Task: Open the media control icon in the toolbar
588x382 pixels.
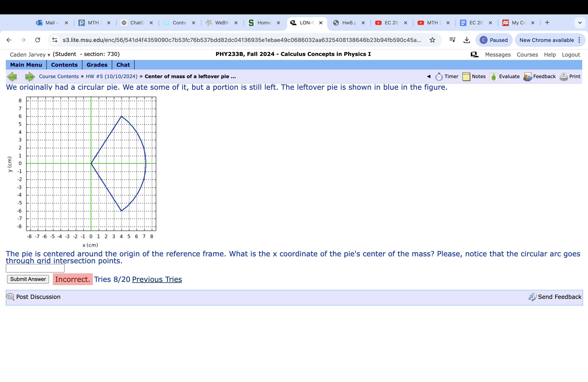Action: [452, 40]
